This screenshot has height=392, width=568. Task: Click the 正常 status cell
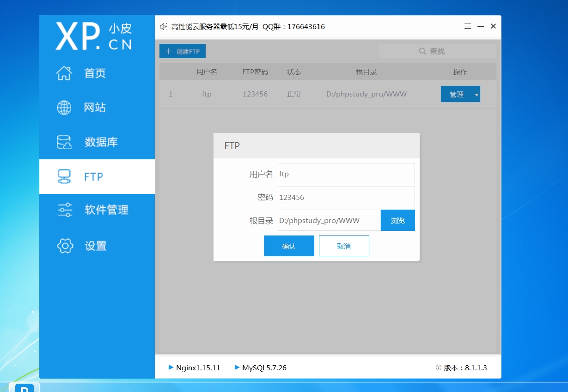point(294,94)
